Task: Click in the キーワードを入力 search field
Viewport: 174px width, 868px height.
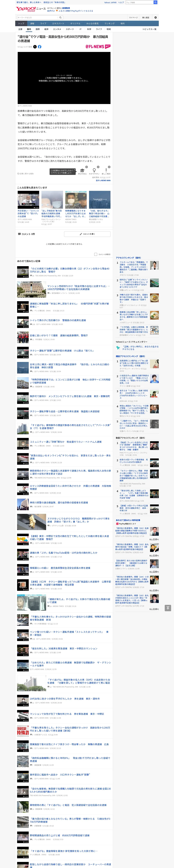Action: tap(37, 18)
